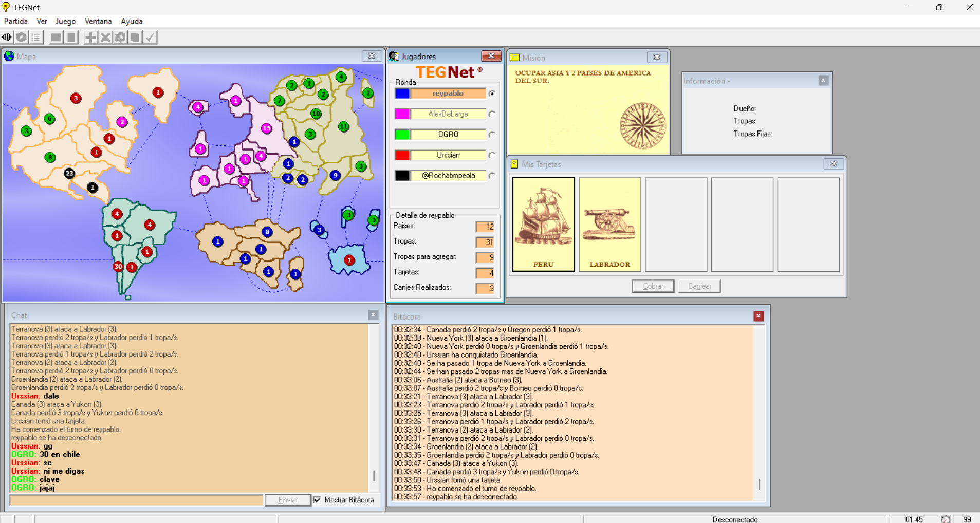This screenshot has width=980, height=523.
Task: Click the red Urssian color swatch
Action: click(402, 155)
